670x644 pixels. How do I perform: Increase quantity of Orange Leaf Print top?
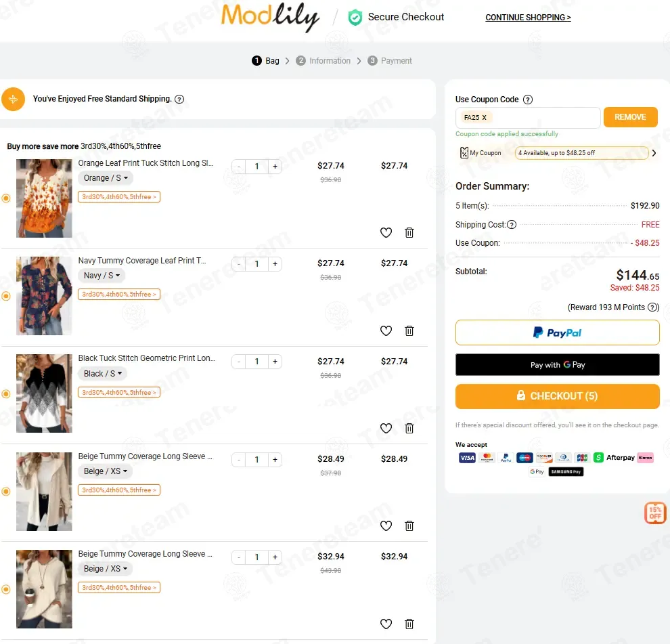tap(275, 167)
